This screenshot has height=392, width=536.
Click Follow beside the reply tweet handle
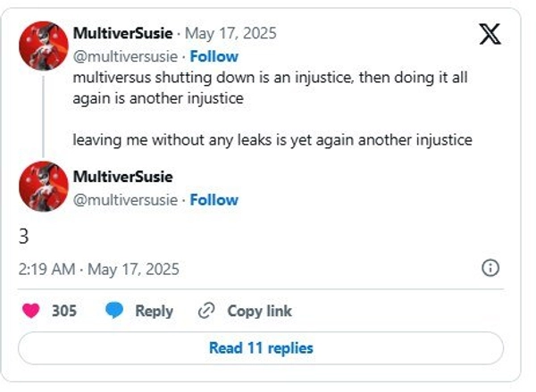point(214,199)
